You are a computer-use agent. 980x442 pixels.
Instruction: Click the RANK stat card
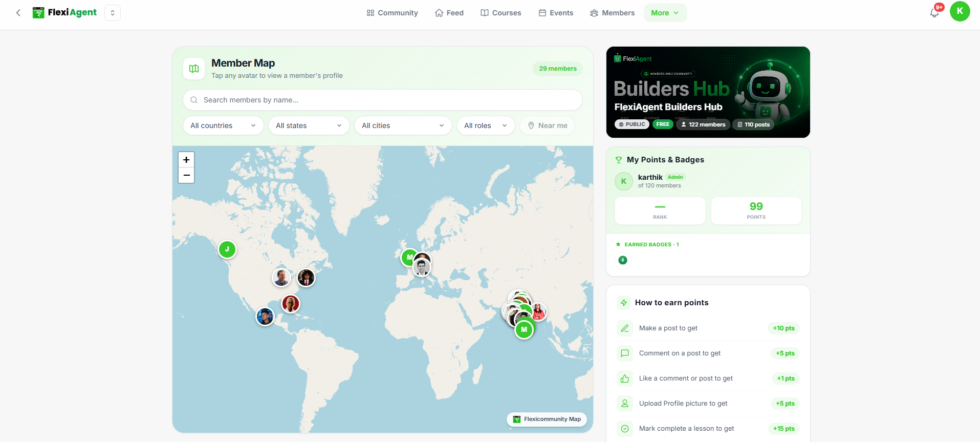click(x=660, y=211)
